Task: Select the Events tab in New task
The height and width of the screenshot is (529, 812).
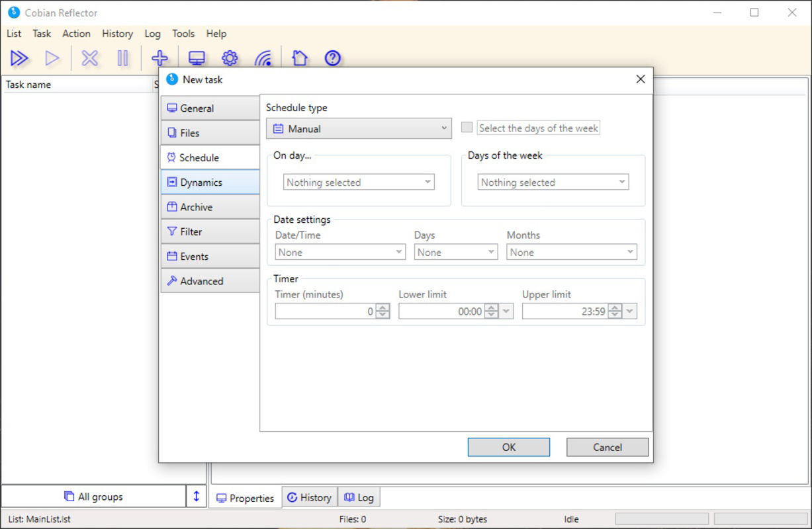Action: [x=210, y=257]
